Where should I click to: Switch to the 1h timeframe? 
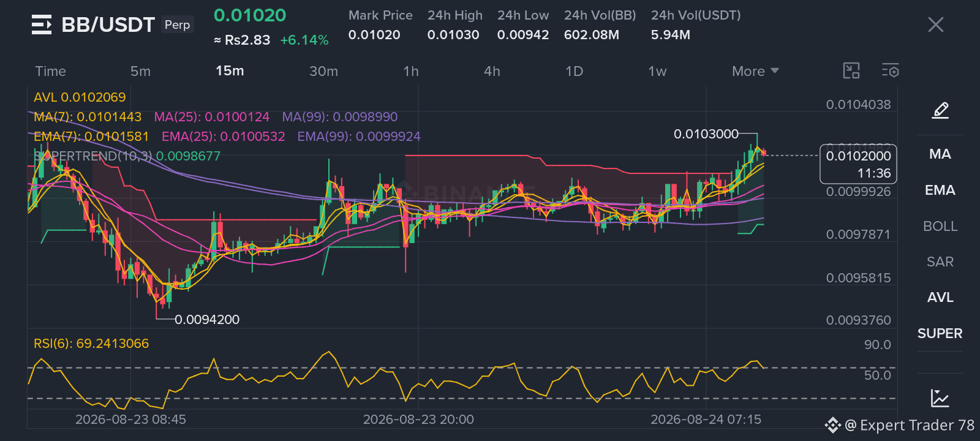point(411,71)
